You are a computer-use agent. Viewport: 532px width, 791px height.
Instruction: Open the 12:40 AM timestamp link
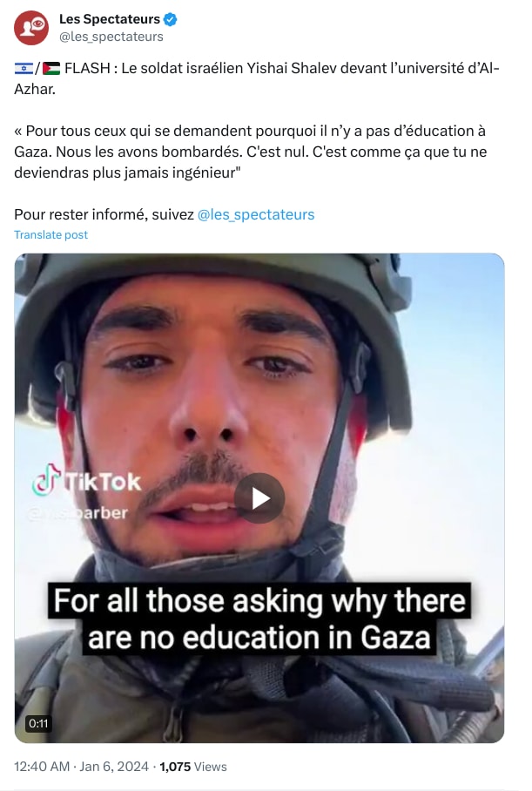click(x=41, y=767)
